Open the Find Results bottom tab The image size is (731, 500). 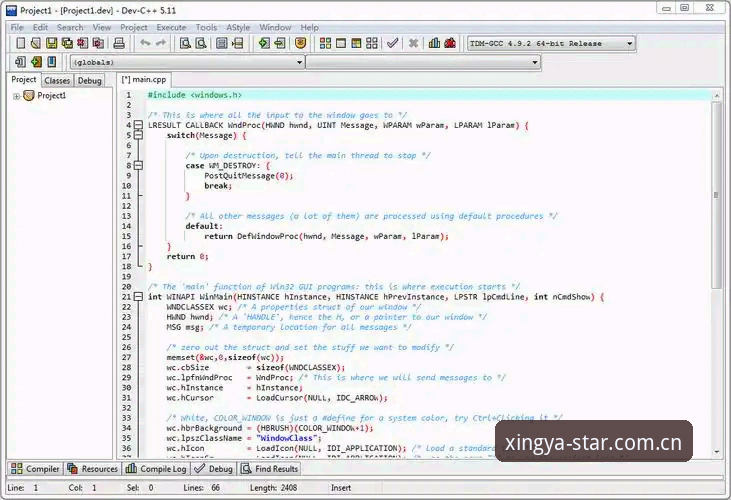click(x=269, y=469)
